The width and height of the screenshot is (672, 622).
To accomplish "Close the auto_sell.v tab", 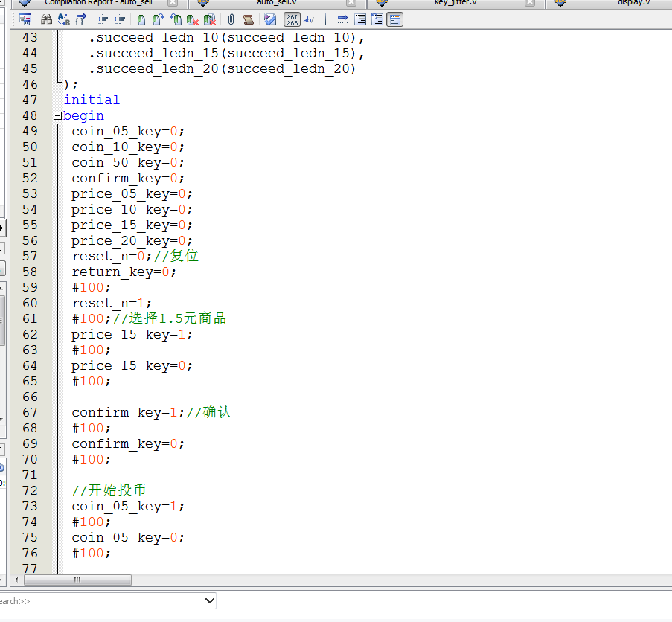I will pos(351,2).
